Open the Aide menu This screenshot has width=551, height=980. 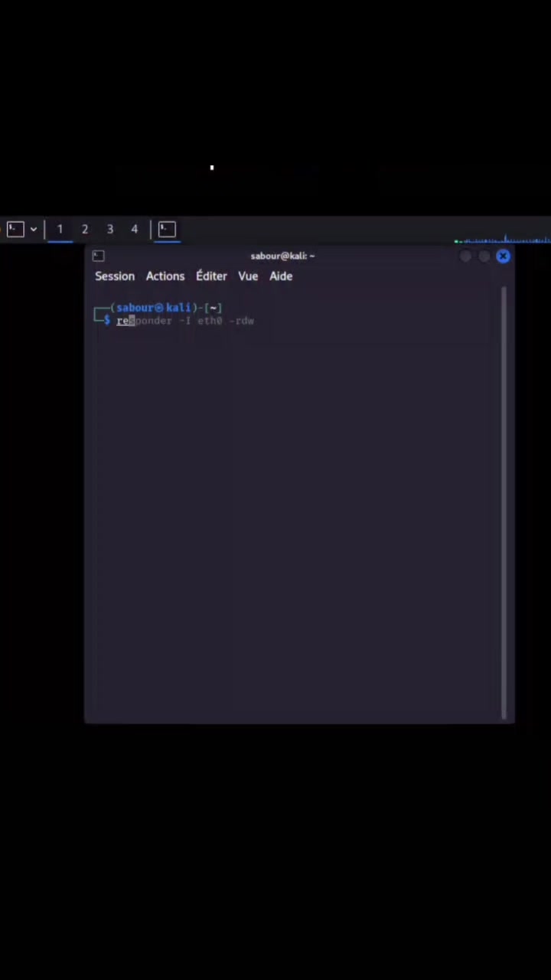click(281, 276)
